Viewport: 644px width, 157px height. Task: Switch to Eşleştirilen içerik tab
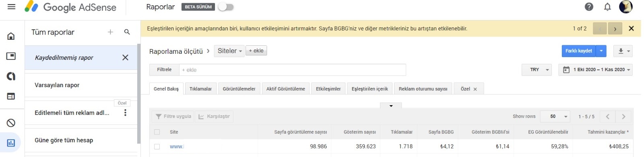coord(369,89)
